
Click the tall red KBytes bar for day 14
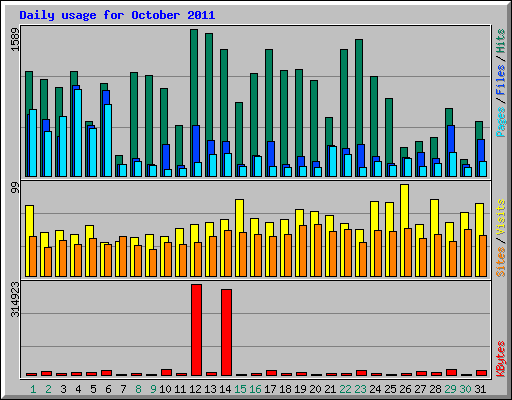click(226, 333)
